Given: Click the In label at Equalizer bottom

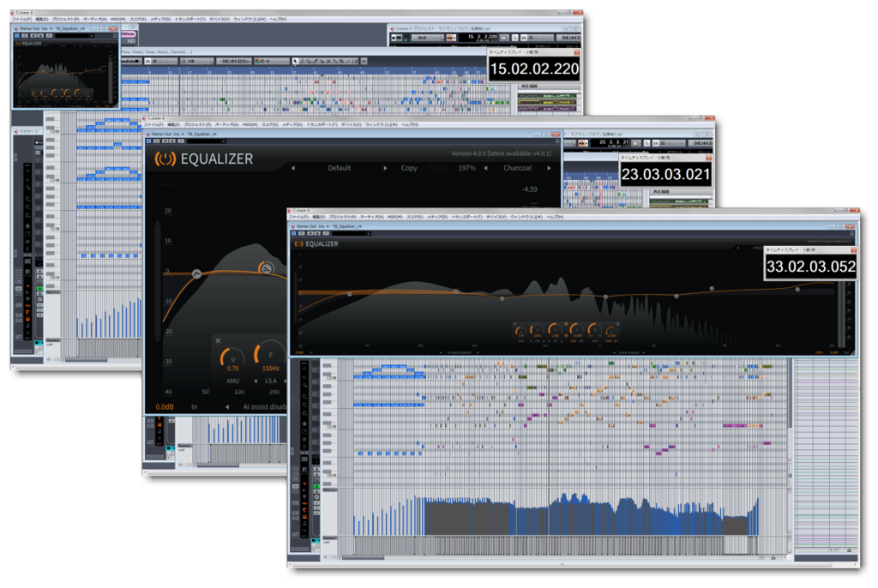Looking at the screenshot, I should click(x=195, y=407).
